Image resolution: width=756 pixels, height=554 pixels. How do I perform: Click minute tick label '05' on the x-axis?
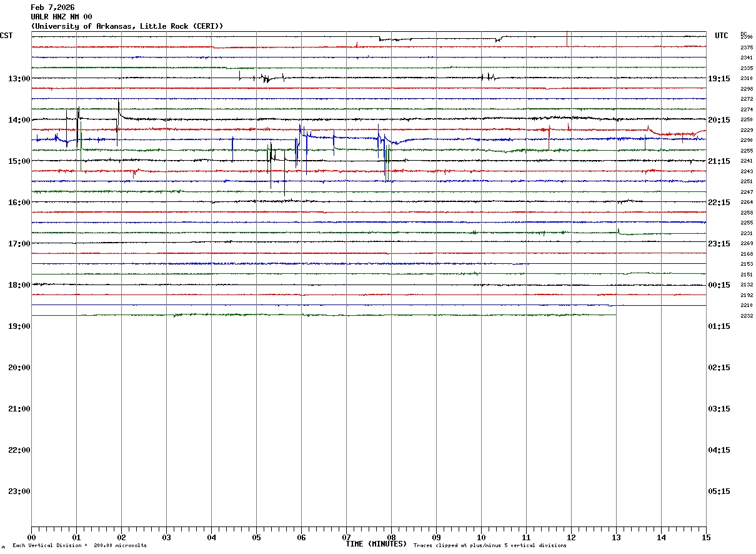(256, 537)
